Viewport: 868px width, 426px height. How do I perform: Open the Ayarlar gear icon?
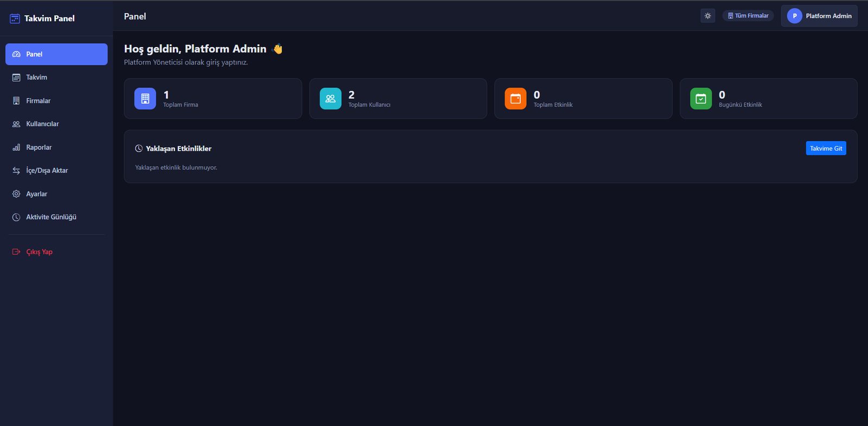[16, 194]
